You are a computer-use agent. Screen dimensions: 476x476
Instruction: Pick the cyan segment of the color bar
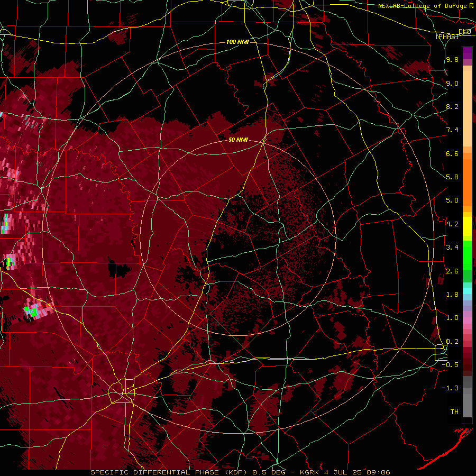click(x=467, y=291)
